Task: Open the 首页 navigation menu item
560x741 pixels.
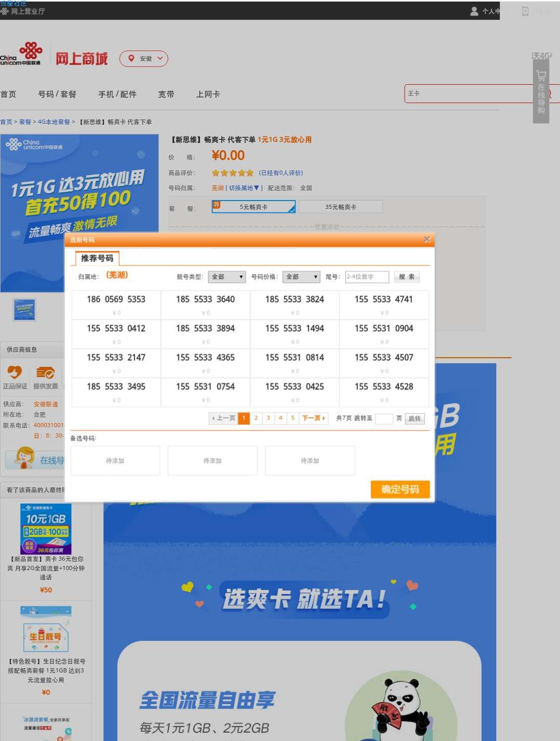Action: 8,94
